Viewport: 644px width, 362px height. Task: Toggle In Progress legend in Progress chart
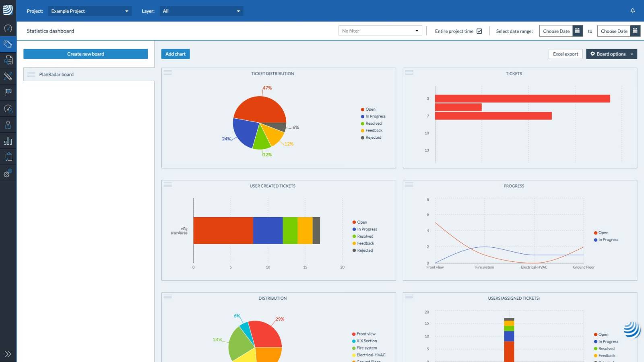point(608,240)
